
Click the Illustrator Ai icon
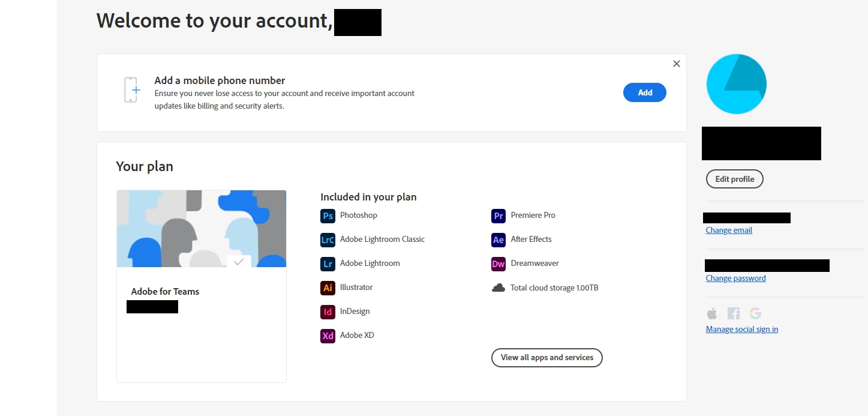[x=328, y=288]
